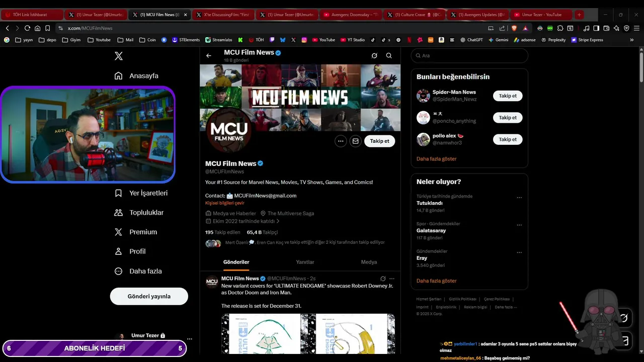
Task: Switch to the Medya tab
Action: (x=369, y=262)
